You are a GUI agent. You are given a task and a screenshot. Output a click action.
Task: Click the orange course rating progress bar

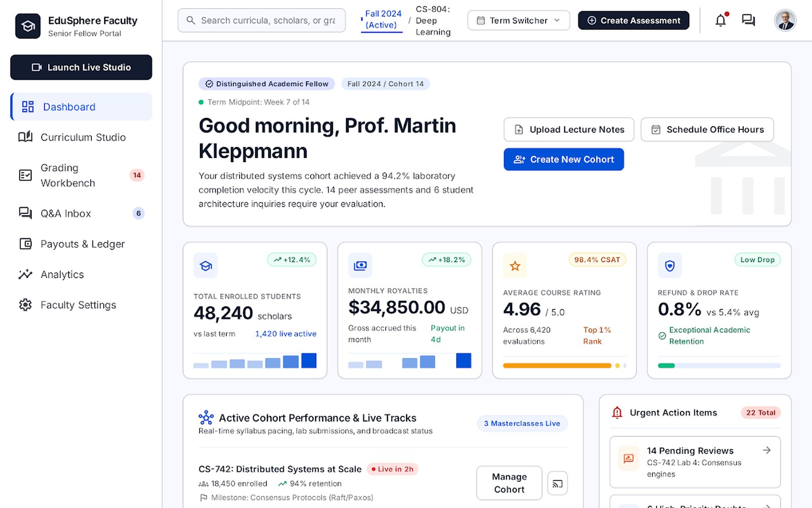click(x=557, y=365)
